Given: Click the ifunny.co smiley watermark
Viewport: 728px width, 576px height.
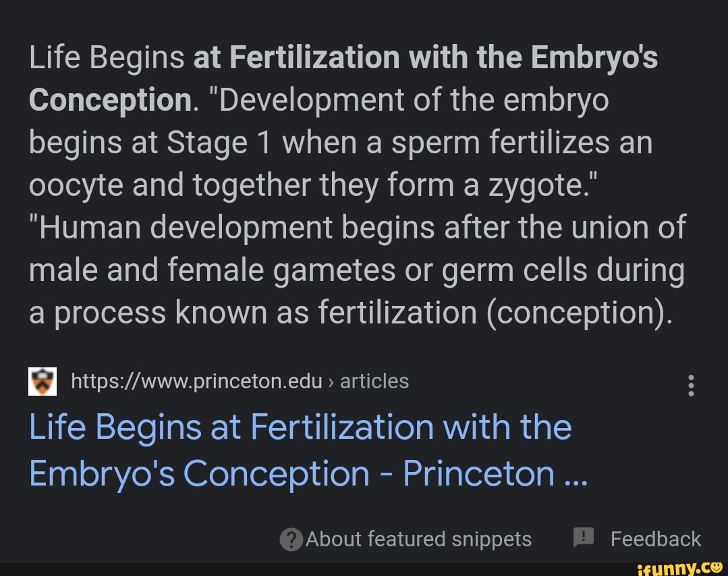Looking at the screenshot, I should (683, 566).
